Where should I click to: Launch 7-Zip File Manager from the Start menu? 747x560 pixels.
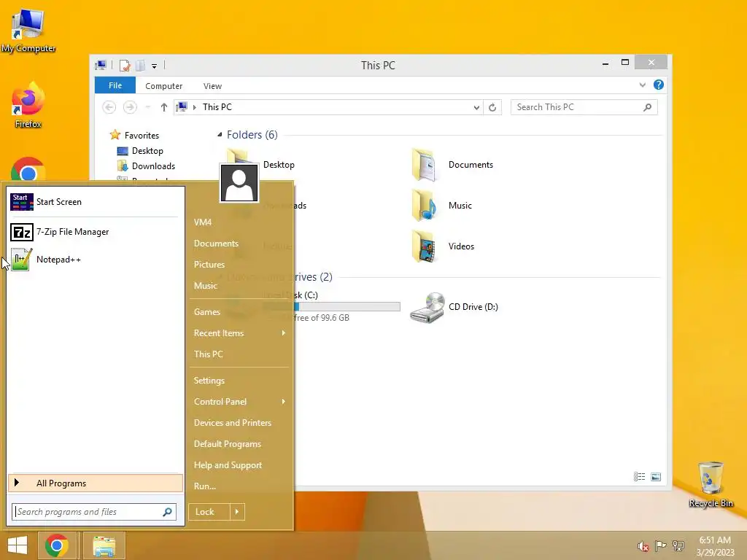(x=96, y=232)
